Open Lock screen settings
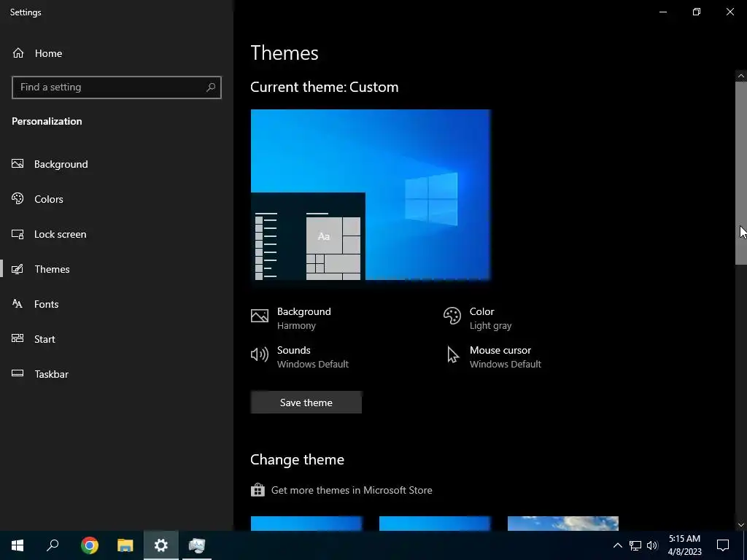The height and width of the screenshot is (560, 747). 60,234
